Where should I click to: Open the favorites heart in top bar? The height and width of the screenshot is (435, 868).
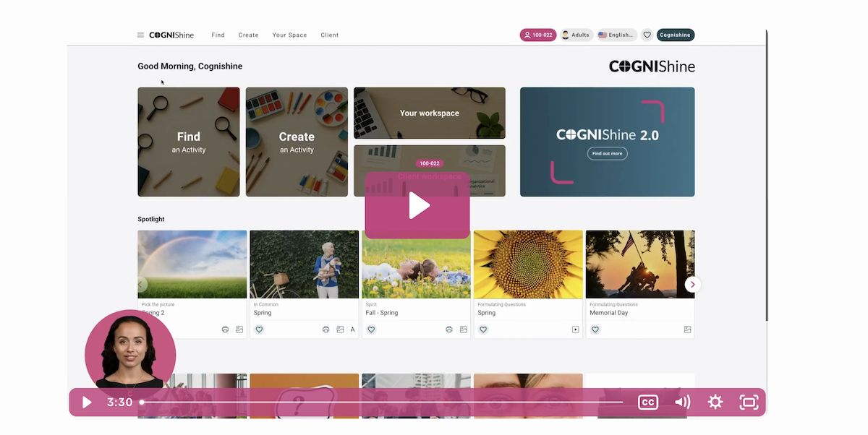(647, 35)
